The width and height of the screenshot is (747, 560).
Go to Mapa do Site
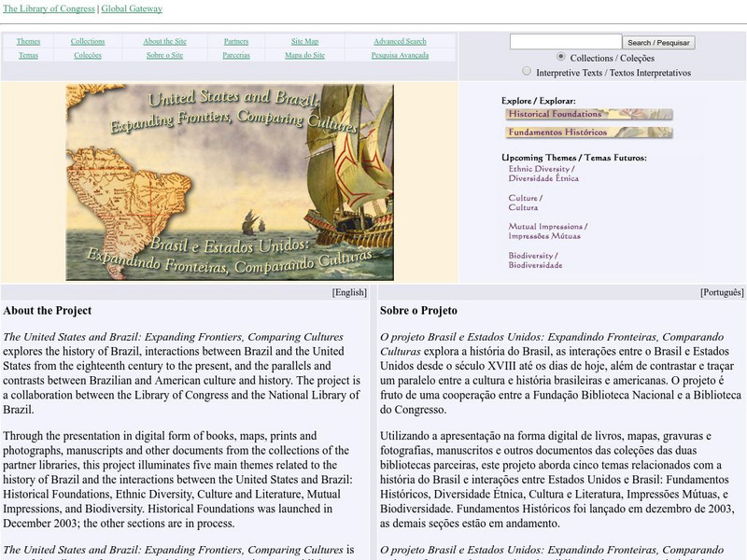click(x=305, y=55)
